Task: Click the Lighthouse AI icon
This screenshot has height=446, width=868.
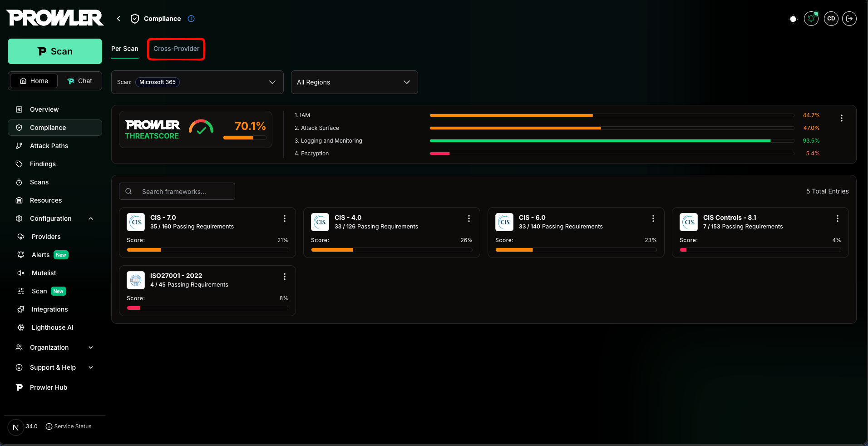Action: pyautogui.click(x=21, y=327)
